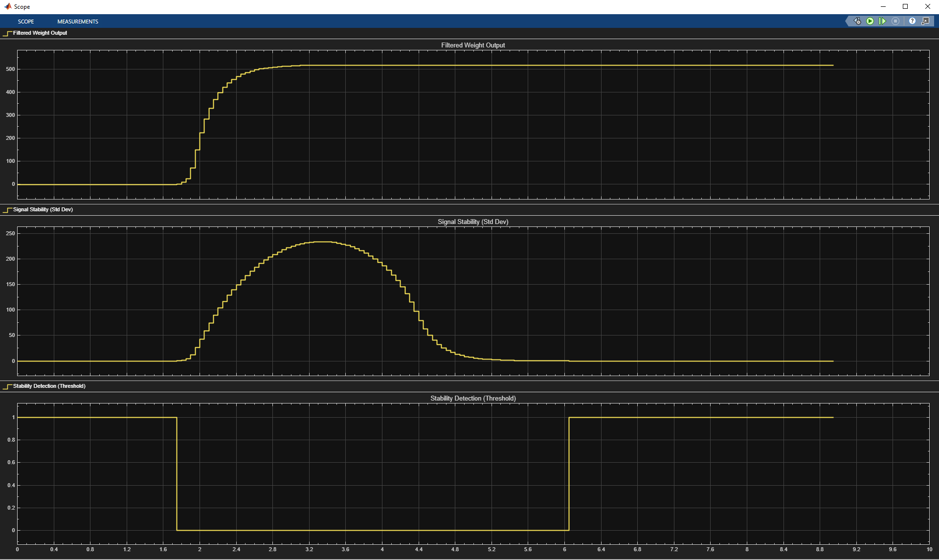Image resolution: width=939 pixels, height=560 pixels.
Task: Select the Signal Stability (Std Dev) plot title
Action: [472, 222]
